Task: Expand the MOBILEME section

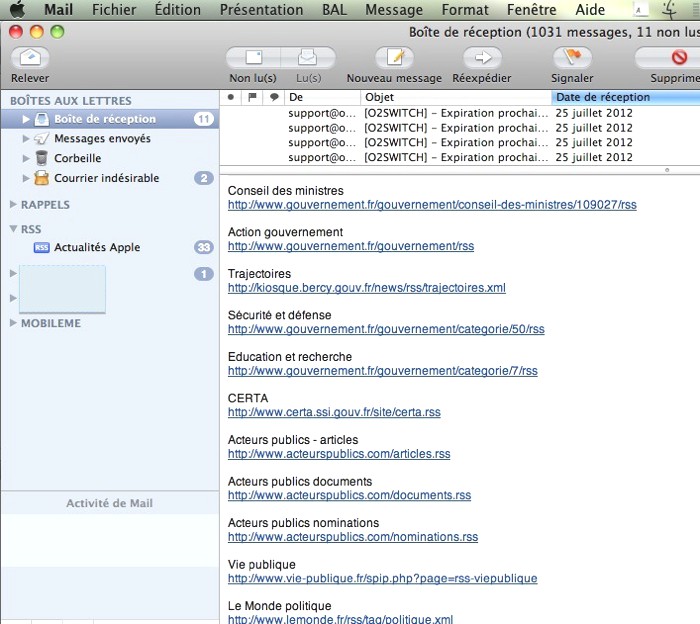Action: 13,323
